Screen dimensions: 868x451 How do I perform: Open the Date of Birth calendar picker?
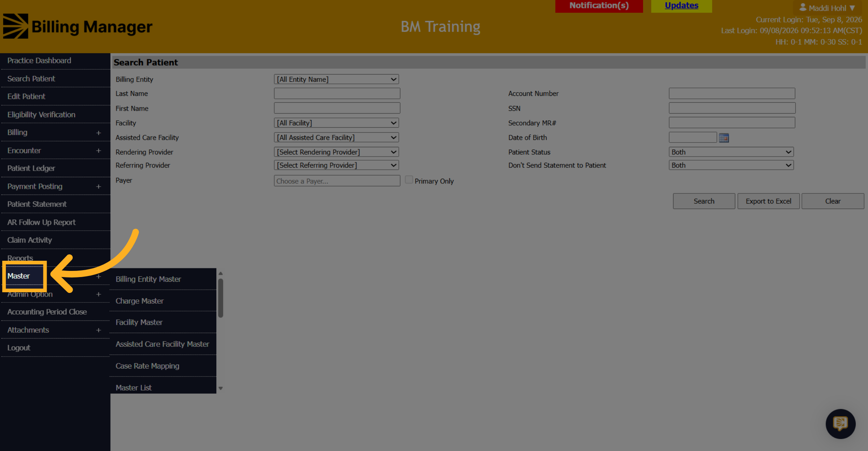[724, 138]
